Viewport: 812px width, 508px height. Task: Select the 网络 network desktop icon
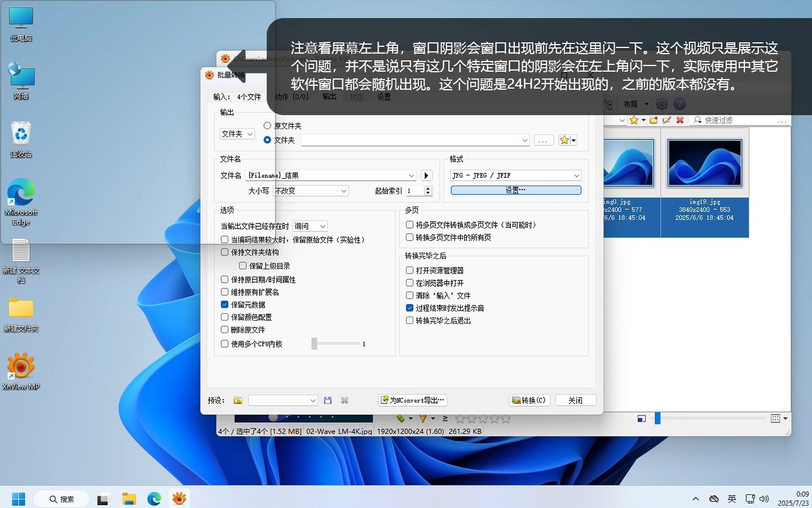coord(21,81)
